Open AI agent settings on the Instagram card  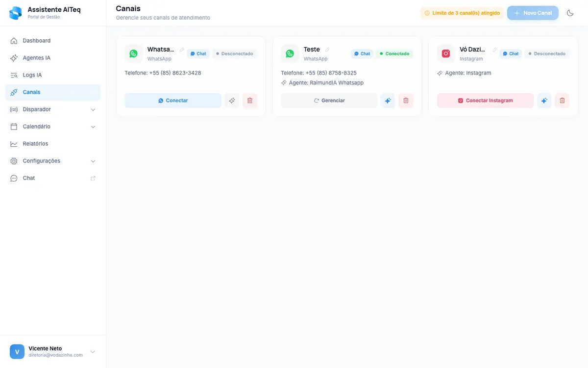tap(544, 101)
